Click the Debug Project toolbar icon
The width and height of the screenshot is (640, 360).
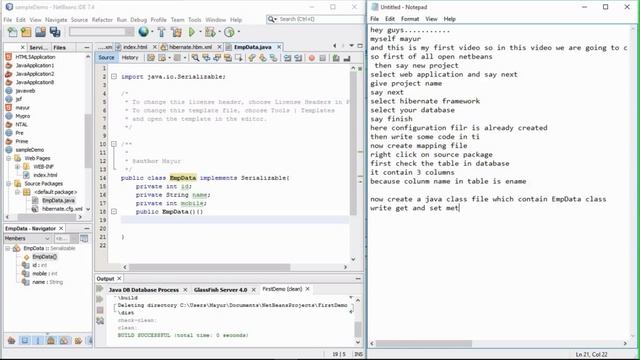click(210, 32)
